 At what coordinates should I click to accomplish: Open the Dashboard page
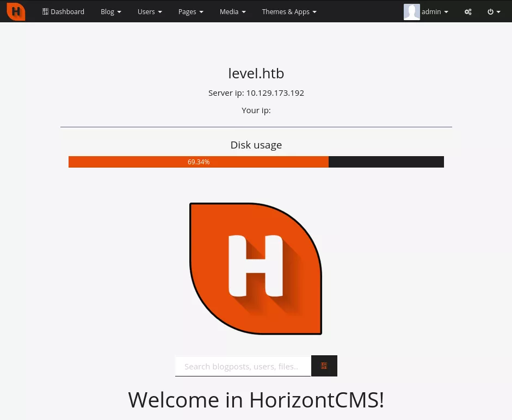click(x=63, y=11)
